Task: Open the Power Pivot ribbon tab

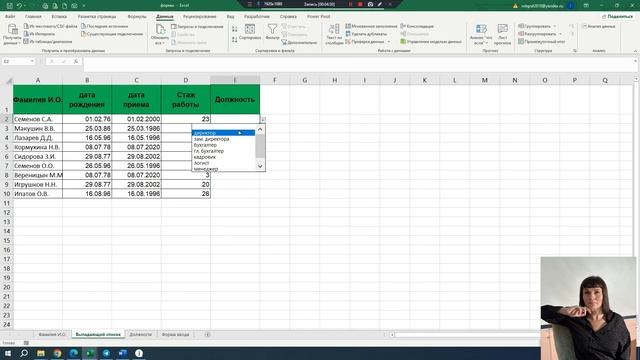Action: coord(318,16)
